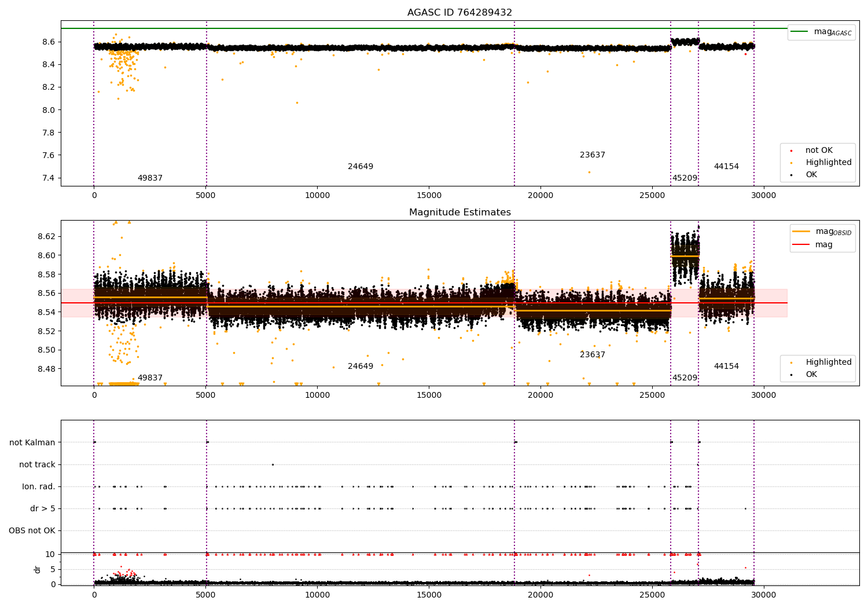Click the red 'mag' legend line
The image size is (868, 608).
pos(801,245)
